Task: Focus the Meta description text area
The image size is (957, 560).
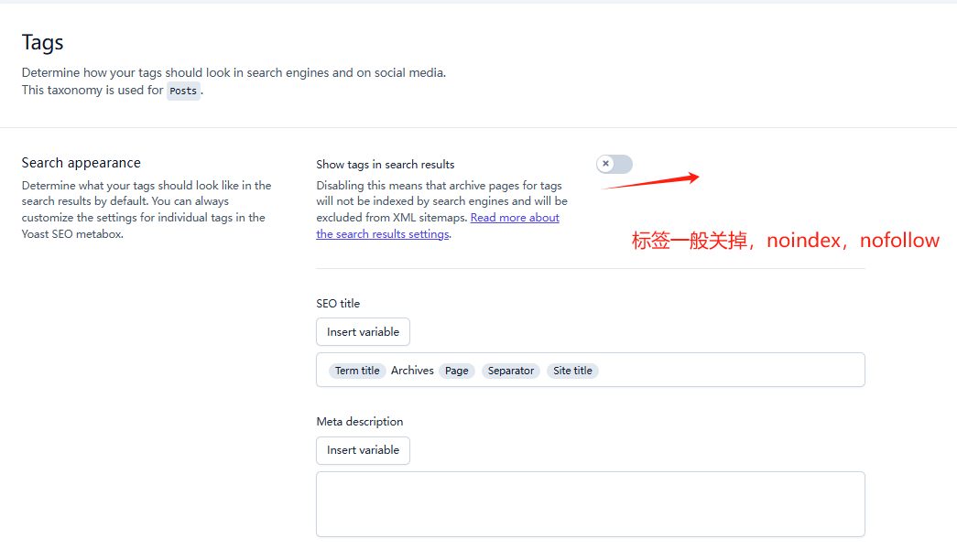Action: click(x=590, y=504)
